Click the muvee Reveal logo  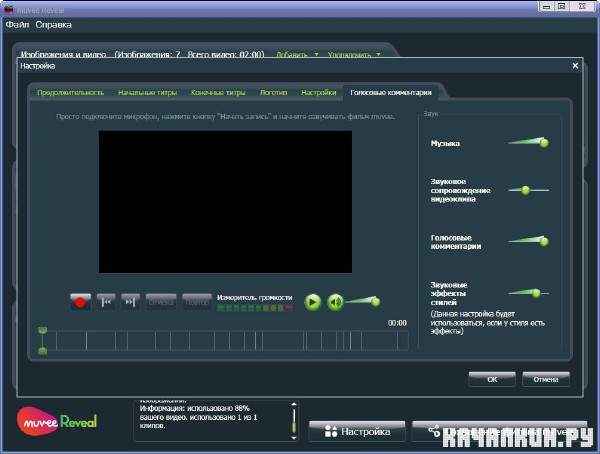pos(57,421)
